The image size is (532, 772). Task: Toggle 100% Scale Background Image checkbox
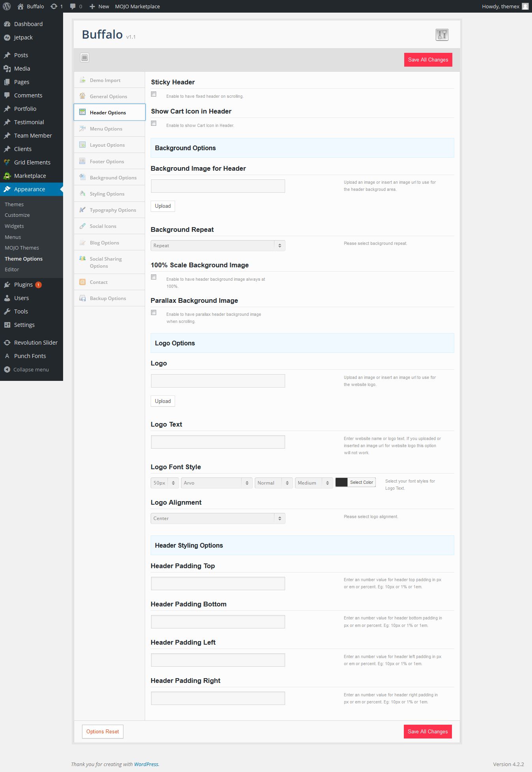154,277
